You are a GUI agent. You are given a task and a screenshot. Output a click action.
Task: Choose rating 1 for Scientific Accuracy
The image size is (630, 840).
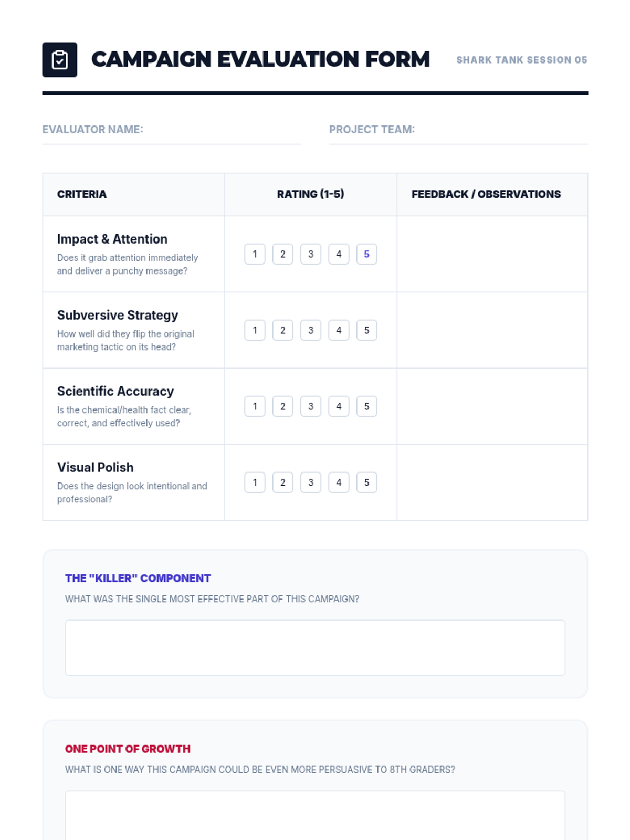click(x=255, y=406)
